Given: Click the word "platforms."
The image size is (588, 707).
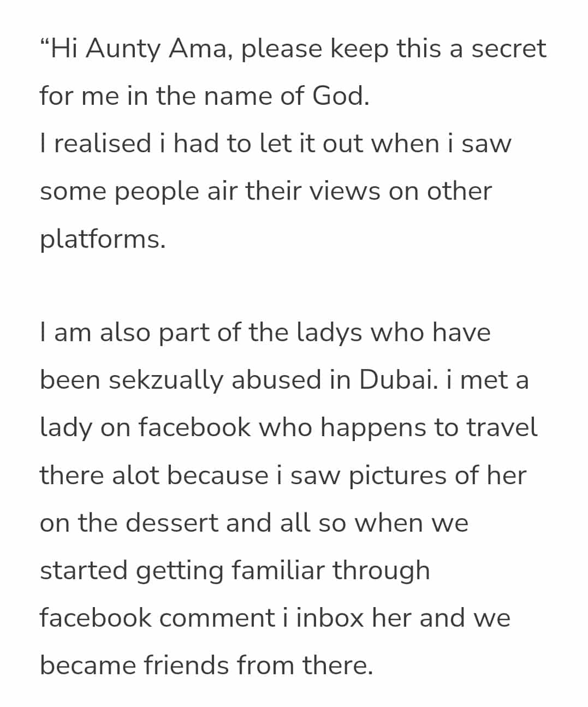Looking at the screenshot, I should pyautogui.click(x=103, y=240).
